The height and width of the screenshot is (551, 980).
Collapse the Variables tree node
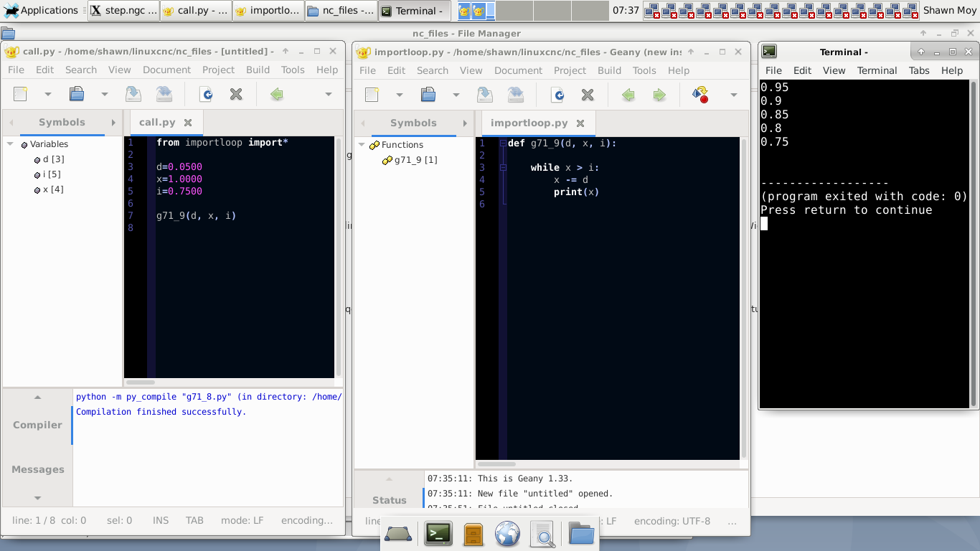pos(11,144)
